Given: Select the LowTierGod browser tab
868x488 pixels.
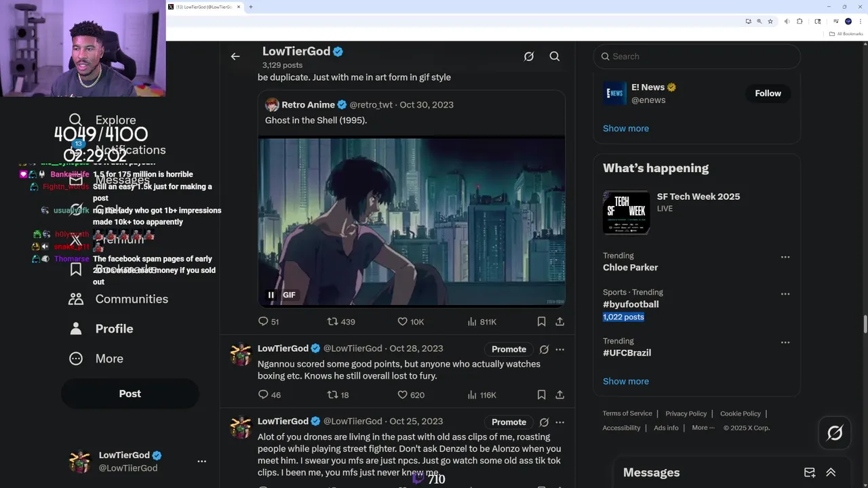Looking at the screenshot, I should click(205, 7).
